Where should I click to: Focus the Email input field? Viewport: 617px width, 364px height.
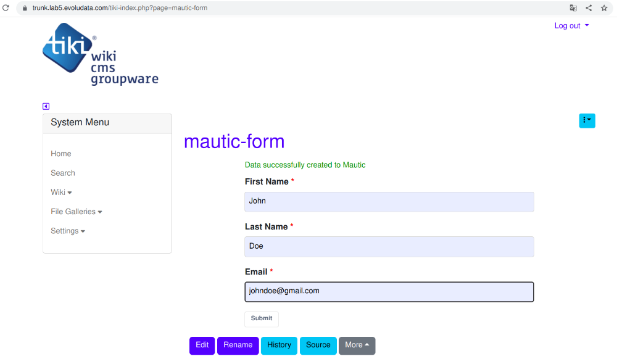[389, 292]
